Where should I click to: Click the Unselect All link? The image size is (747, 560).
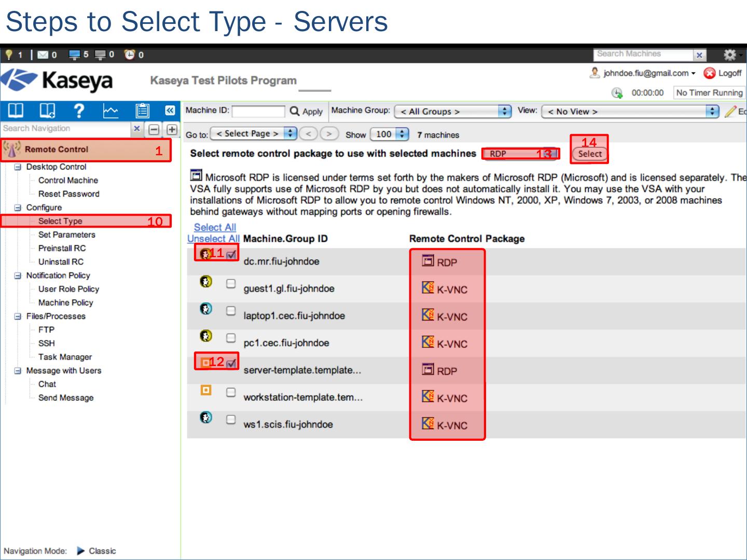click(x=213, y=239)
